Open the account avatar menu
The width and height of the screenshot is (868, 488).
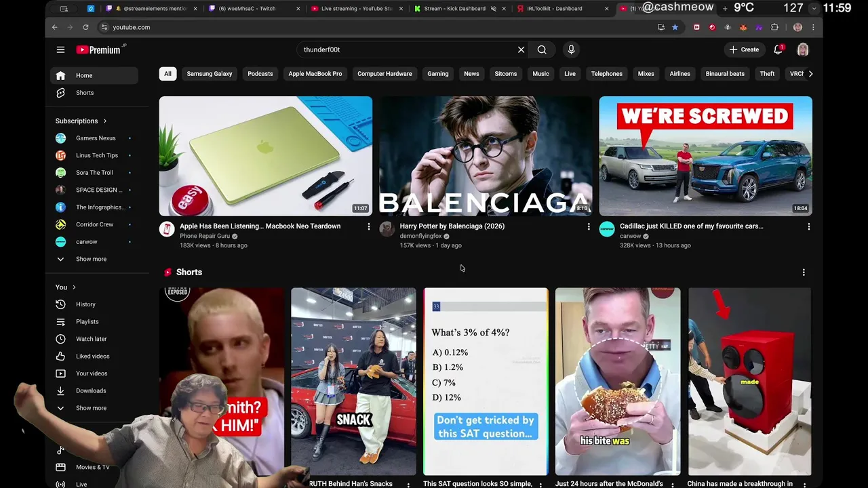tap(803, 49)
